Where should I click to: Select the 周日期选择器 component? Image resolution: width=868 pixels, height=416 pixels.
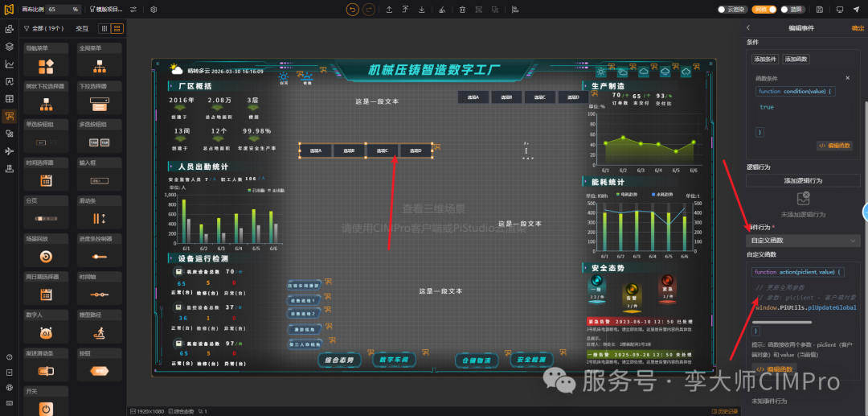46,289
